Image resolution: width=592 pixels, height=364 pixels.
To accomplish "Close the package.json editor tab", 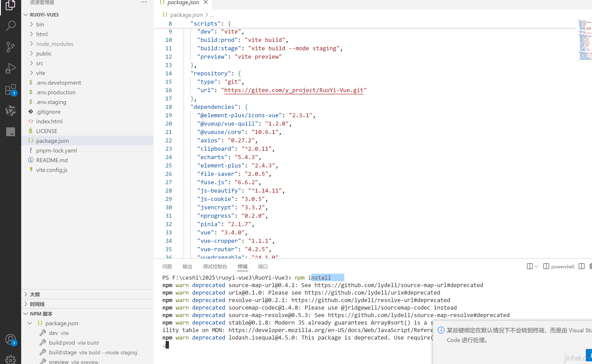I will [x=206, y=2].
